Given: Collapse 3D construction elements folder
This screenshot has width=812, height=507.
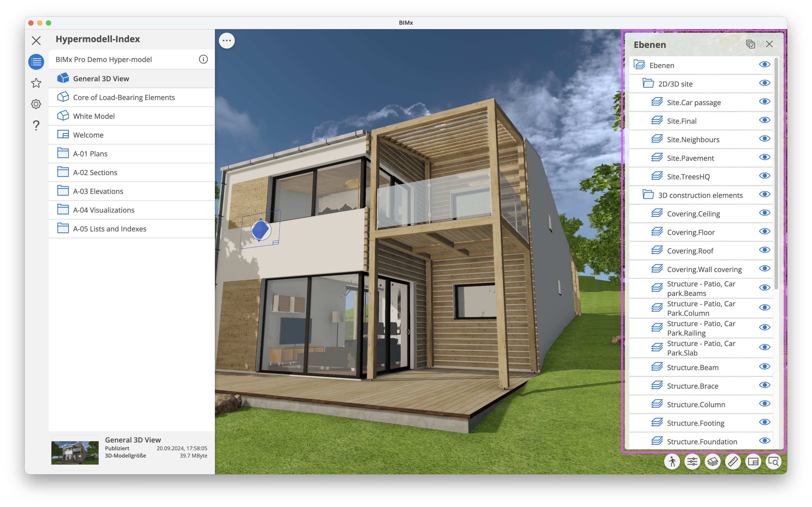Looking at the screenshot, I should click(648, 195).
